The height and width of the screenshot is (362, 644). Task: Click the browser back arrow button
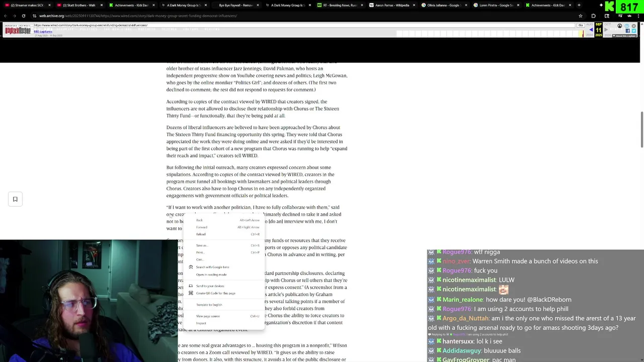click(x=5, y=16)
